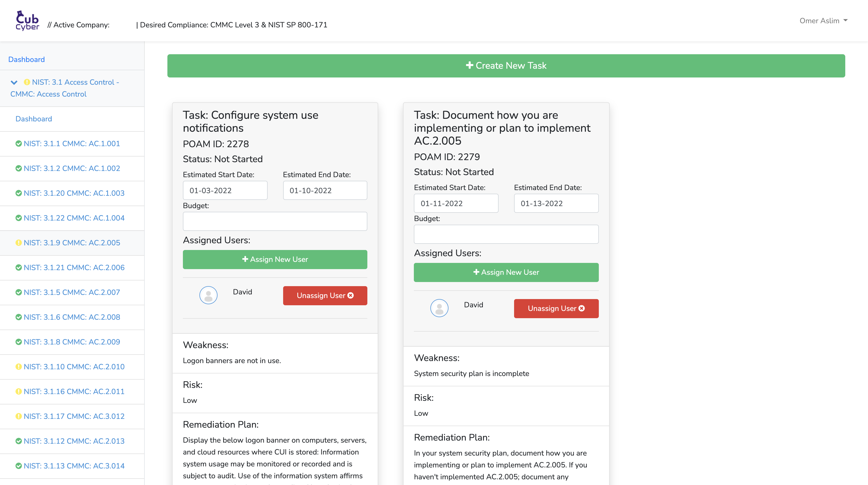Click green check icon beside NIST 3.1.1
Image resolution: width=868 pixels, height=485 pixels.
coord(19,144)
